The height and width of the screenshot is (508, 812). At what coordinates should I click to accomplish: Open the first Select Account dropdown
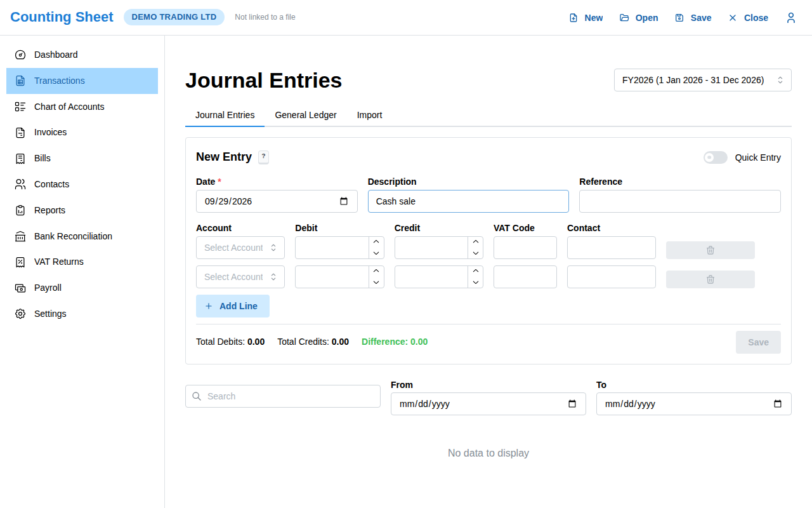pyautogui.click(x=240, y=248)
